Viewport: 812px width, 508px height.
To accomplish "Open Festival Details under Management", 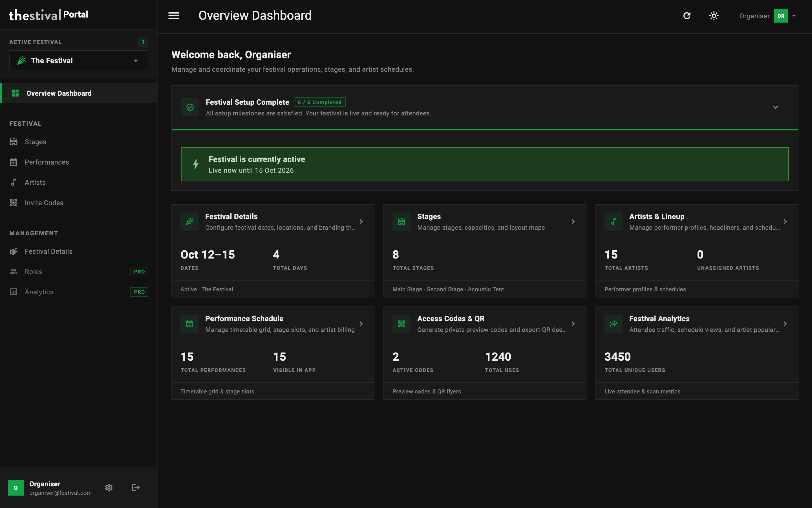I will tap(79, 251).
